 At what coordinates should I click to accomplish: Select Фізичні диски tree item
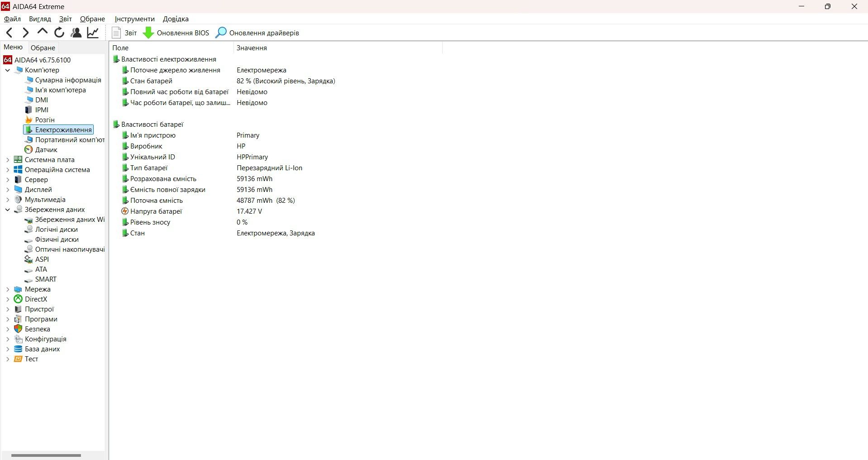point(57,240)
